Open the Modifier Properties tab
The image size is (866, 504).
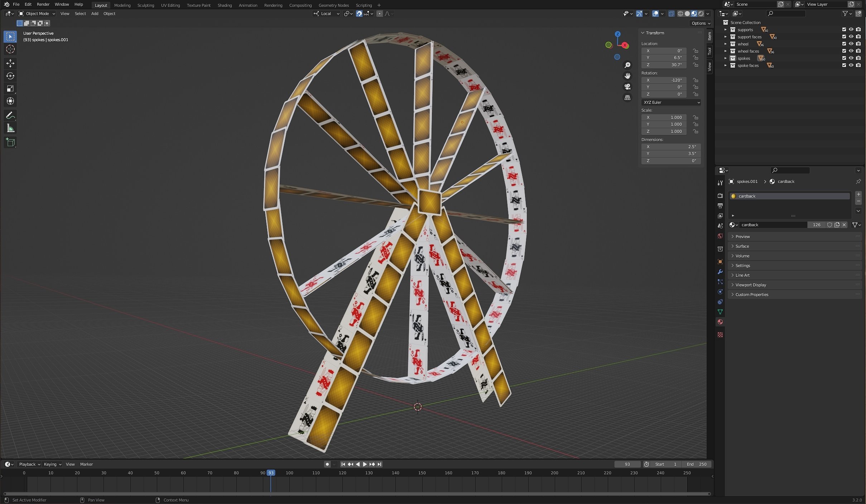pos(720,272)
